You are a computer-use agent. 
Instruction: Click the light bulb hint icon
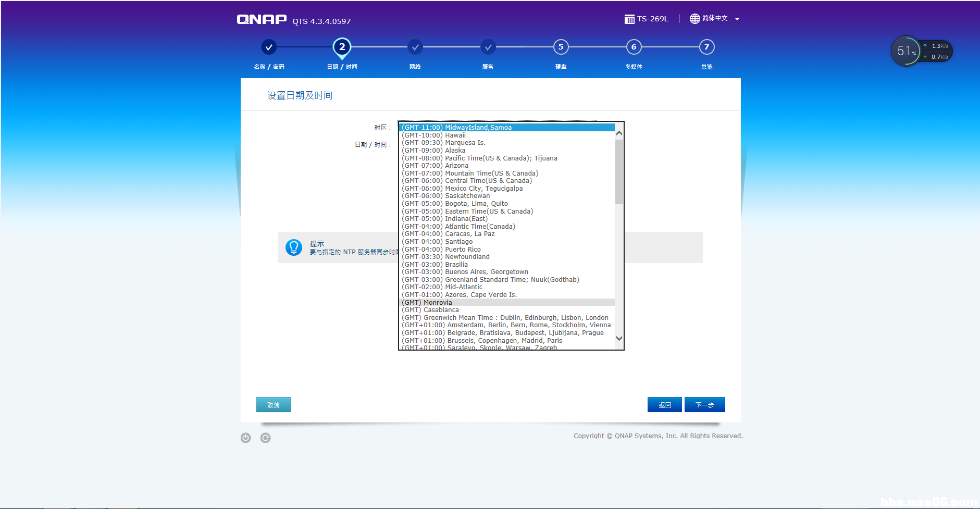(294, 247)
